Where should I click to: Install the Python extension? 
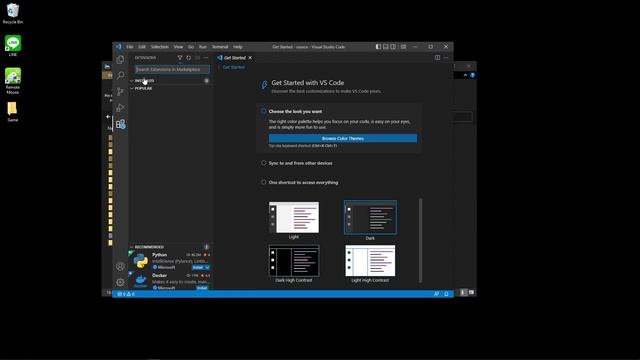(x=198, y=267)
